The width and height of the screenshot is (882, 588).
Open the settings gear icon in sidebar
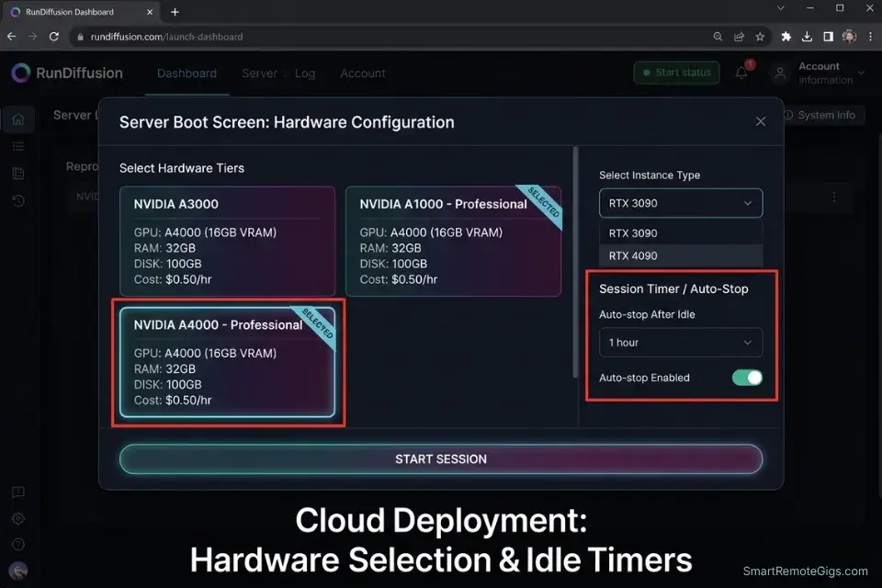(18, 518)
